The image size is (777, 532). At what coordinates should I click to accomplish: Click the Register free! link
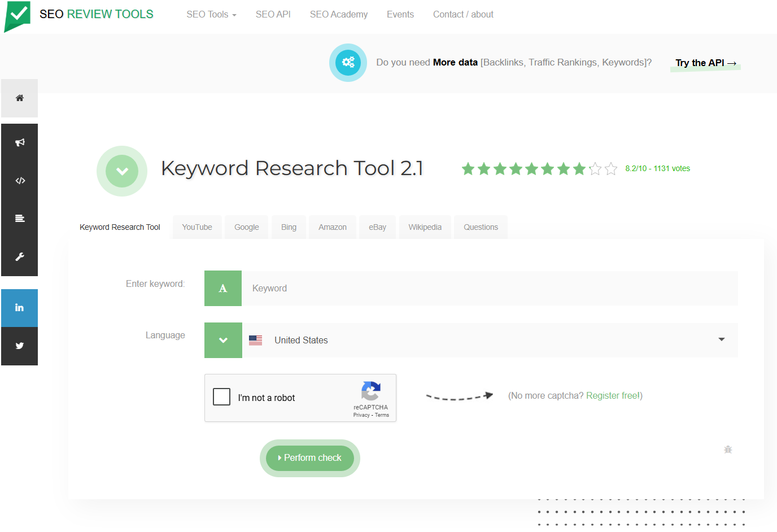coord(613,395)
